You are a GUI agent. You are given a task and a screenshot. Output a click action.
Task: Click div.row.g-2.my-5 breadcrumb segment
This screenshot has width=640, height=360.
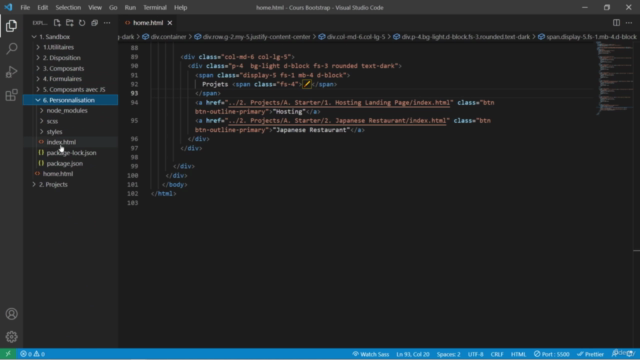tap(256, 37)
